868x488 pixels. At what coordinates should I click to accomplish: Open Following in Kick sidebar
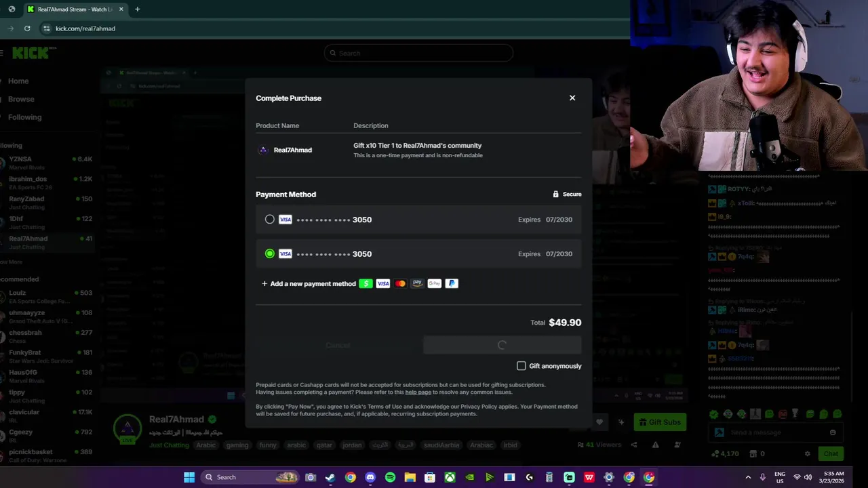tap(24, 117)
